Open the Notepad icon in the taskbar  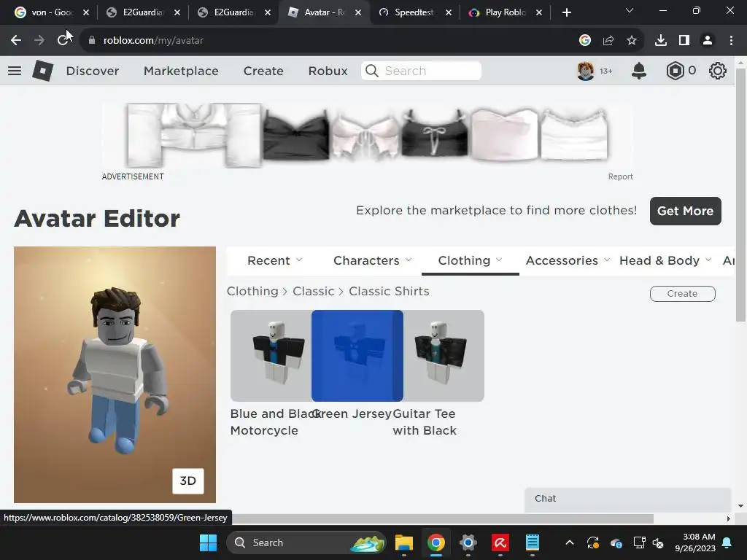click(x=532, y=542)
